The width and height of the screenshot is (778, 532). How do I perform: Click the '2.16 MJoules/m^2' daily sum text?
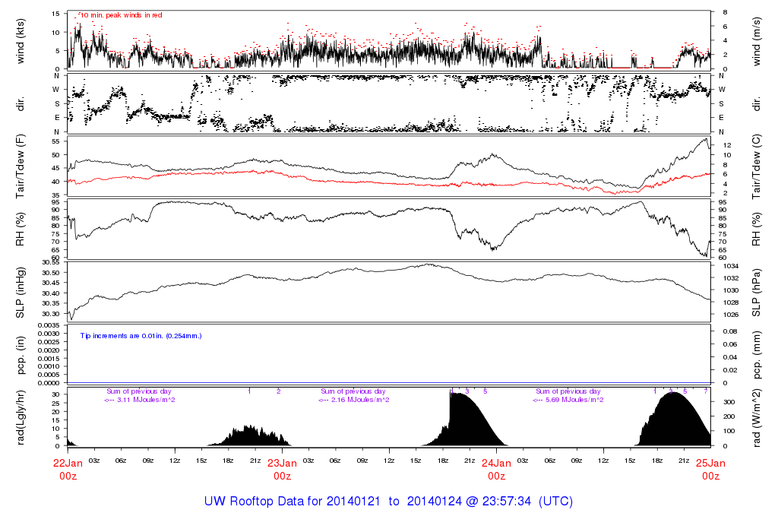pyautogui.click(x=359, y=400)
